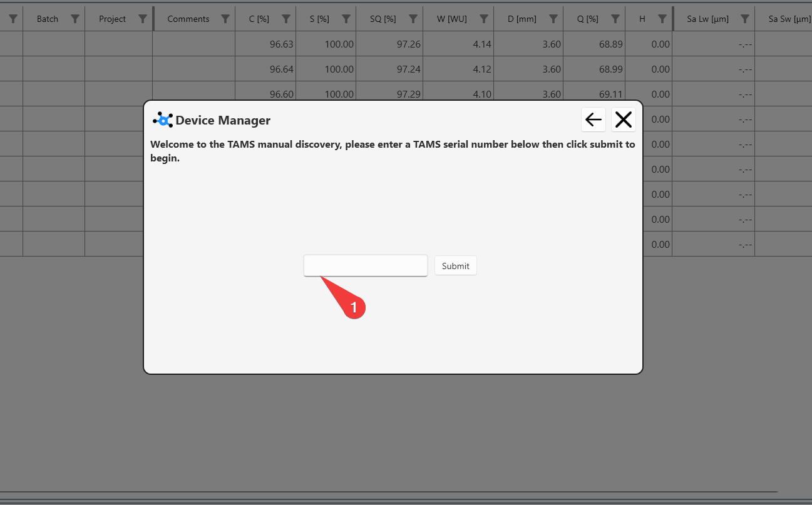Image resolution: width=812 pixels, height=505 pixels.
Task: Click the back arrow in Device Manager
Action: [593, 120]
